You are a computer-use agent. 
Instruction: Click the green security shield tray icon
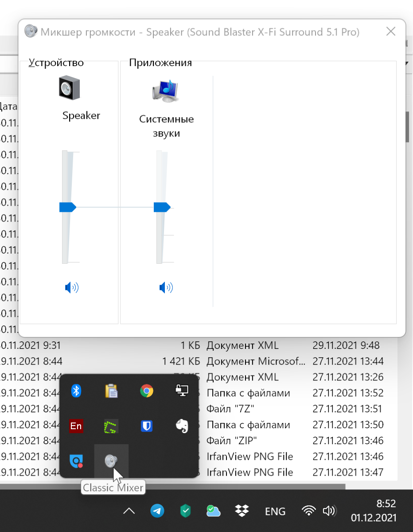[185, 511]
